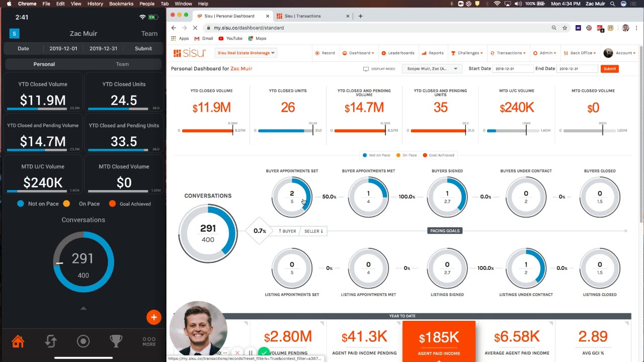The image size is (644, 362).
Task: Open Sisu Real Estate Brokerage dropdown
Action: pyautogui.click(x=246, y=53)
